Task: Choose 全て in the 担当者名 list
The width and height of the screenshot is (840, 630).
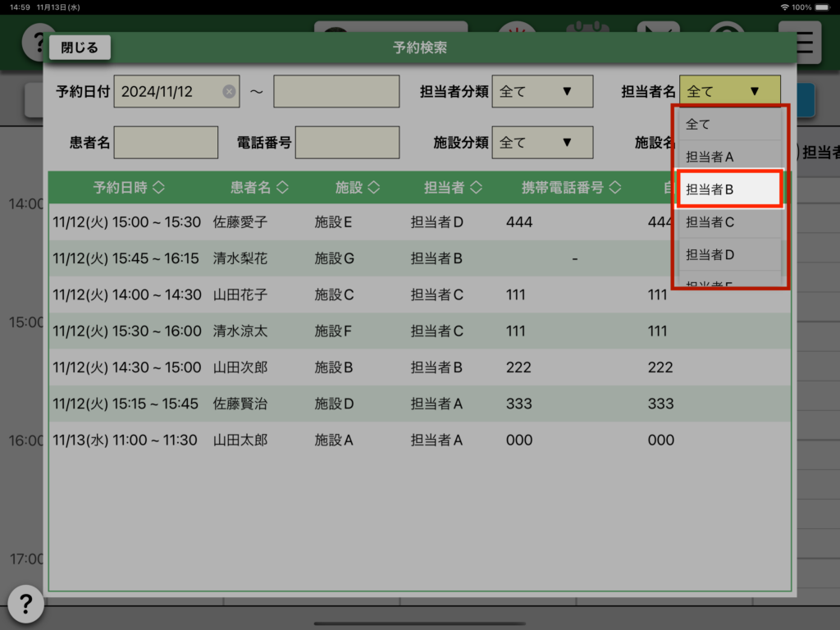Action: point(729,124)
